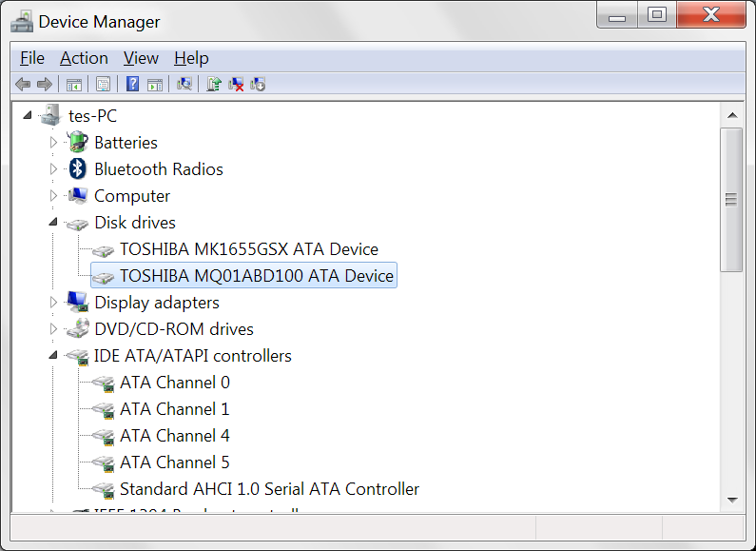756x551 pixels.
Task: Expand the Display adapters node
Action: (x=53, y=303)
